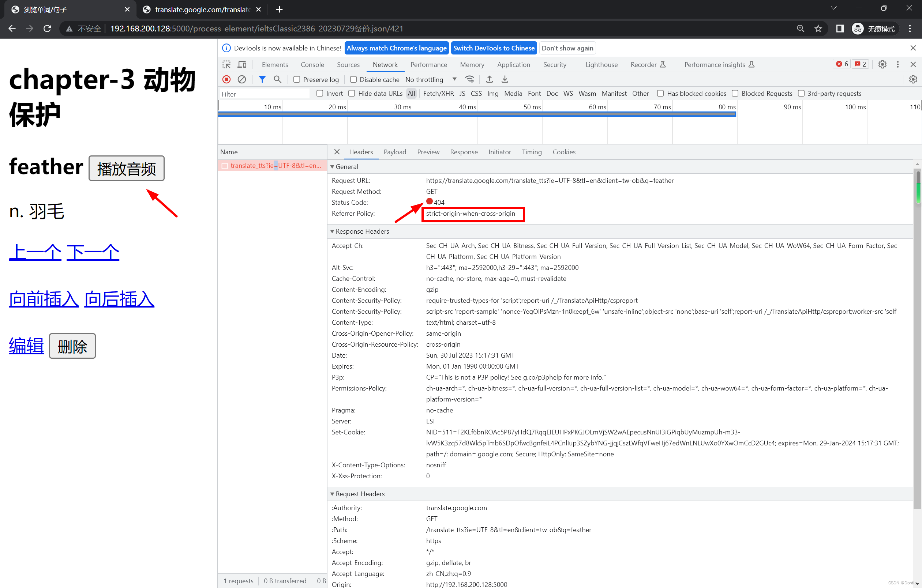Check Blocked Requests checkbox
The image size is (922, 588).
point(735,93)
